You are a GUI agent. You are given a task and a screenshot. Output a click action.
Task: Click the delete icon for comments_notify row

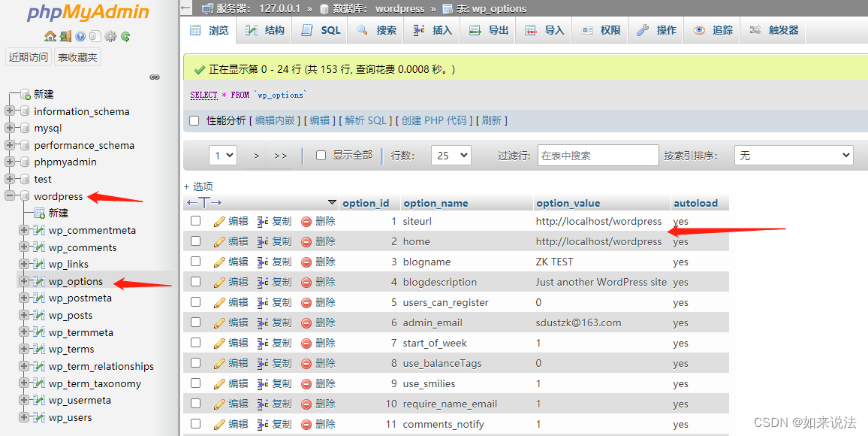(306, 425)
